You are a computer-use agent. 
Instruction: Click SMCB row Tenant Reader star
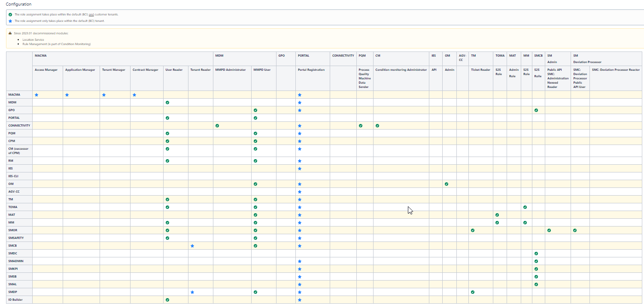click(x=192, y=246)
